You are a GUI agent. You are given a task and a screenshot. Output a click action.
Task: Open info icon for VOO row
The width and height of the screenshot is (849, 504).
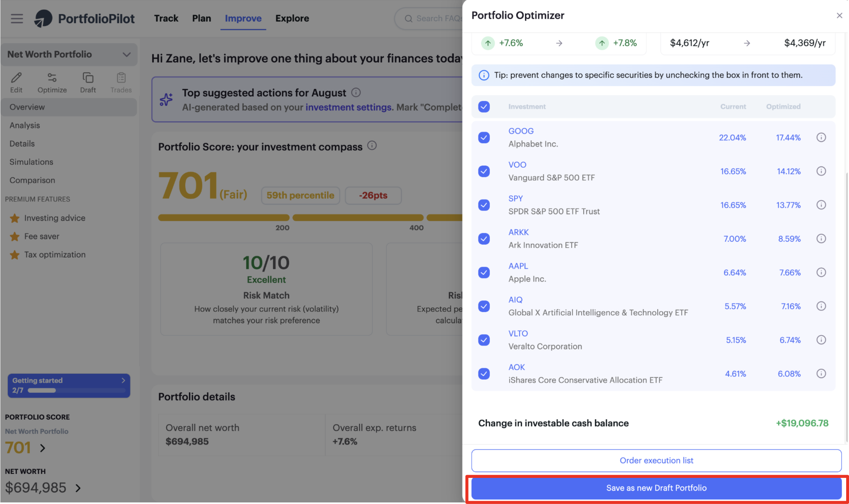tap(821, 171)
